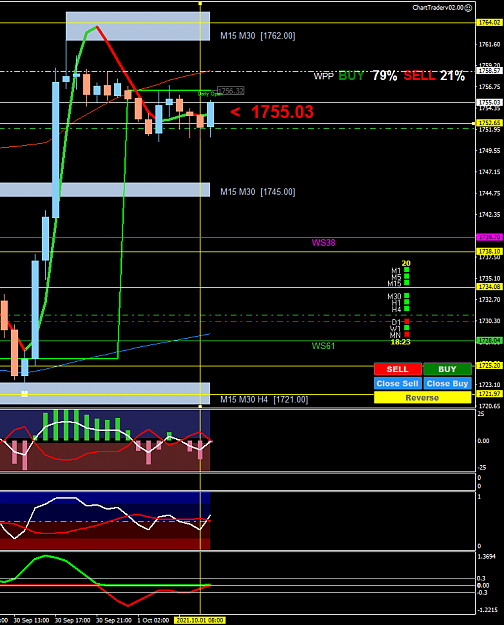Viewport: 504px width, 625px height.
Task: Click the Close Buy button
Action: point(447,383)
